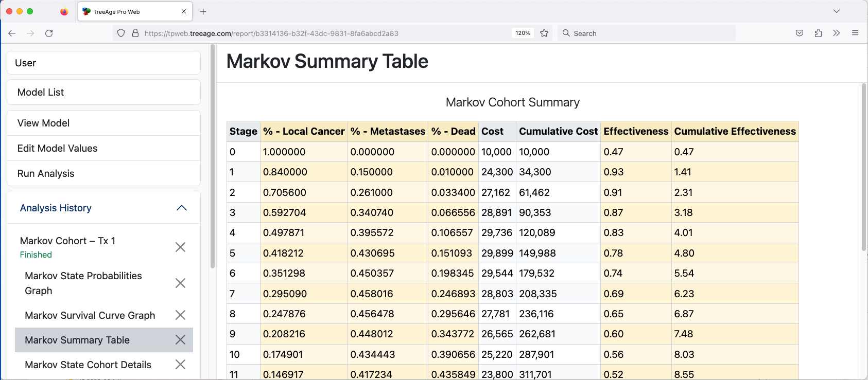The image size is (868, 380).
Task: Click the Stage column header
Action: pyautogui.click(x=244, y=131)
